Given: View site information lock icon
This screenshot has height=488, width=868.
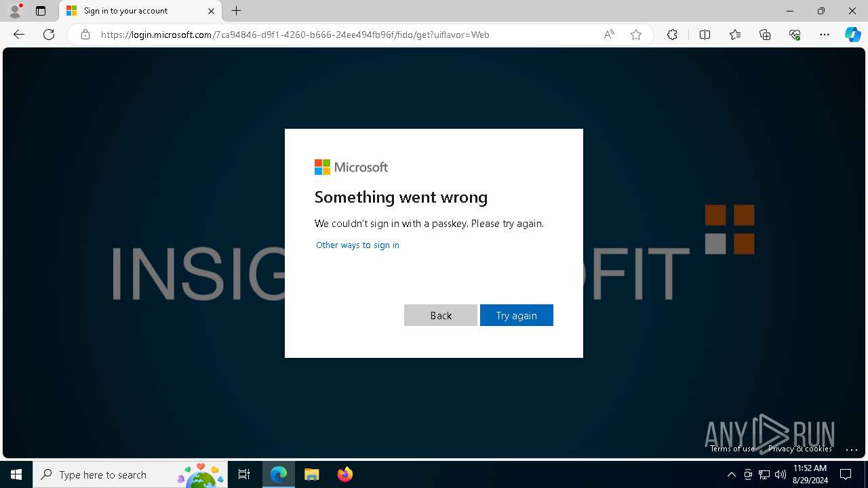Looking at the screenshot, I should click(x=85, y=35).
